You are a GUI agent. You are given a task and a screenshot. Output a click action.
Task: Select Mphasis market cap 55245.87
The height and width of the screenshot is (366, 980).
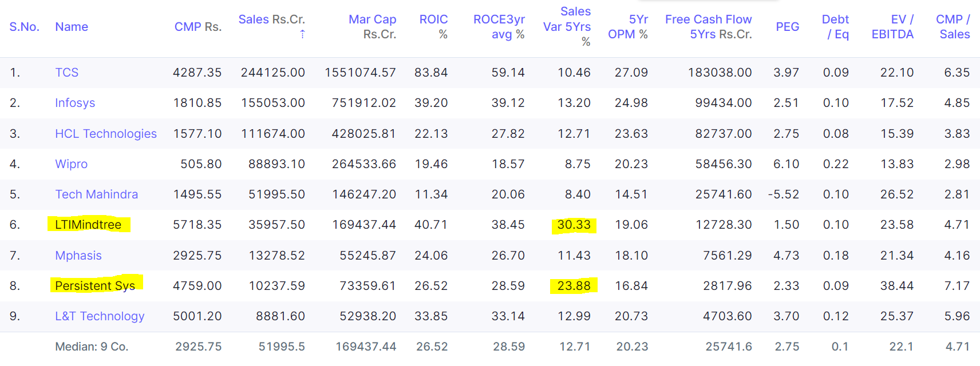tap(367, 256)
